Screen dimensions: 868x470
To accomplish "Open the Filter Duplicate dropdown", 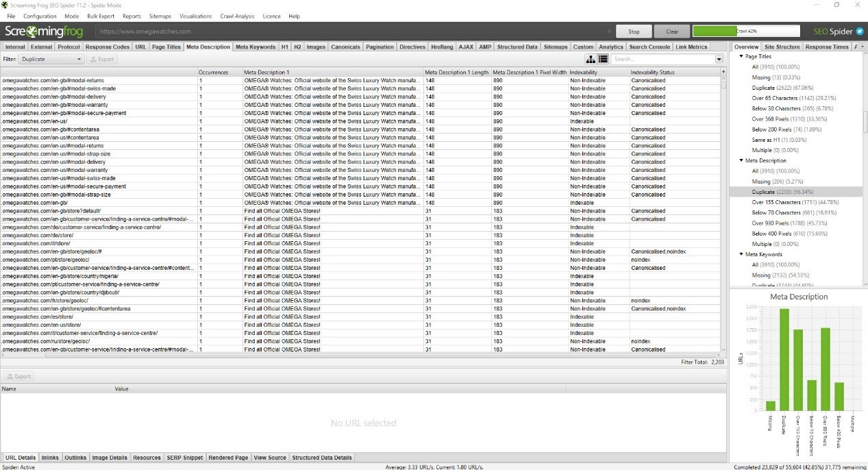I will 51,60.
